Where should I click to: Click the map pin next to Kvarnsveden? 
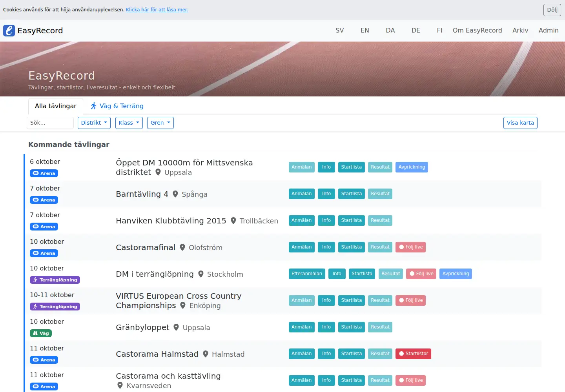120,385
